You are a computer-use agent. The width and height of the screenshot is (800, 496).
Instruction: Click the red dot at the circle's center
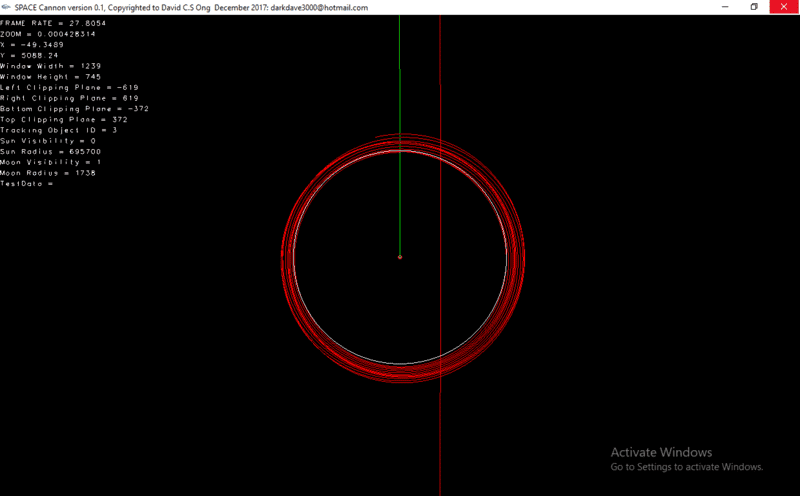(x=400, y=257)
